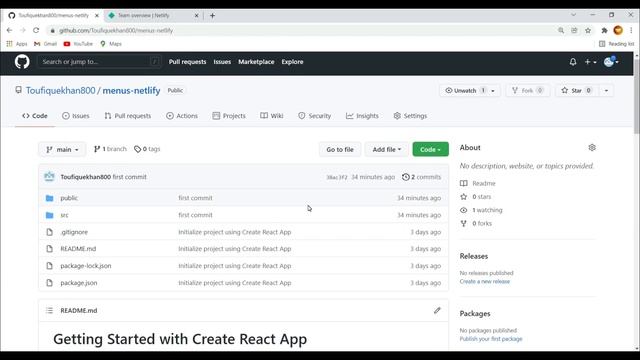Screen dimensions: 640x360
Task: Click Explore in the top navigation
Action: click(292, 62)
